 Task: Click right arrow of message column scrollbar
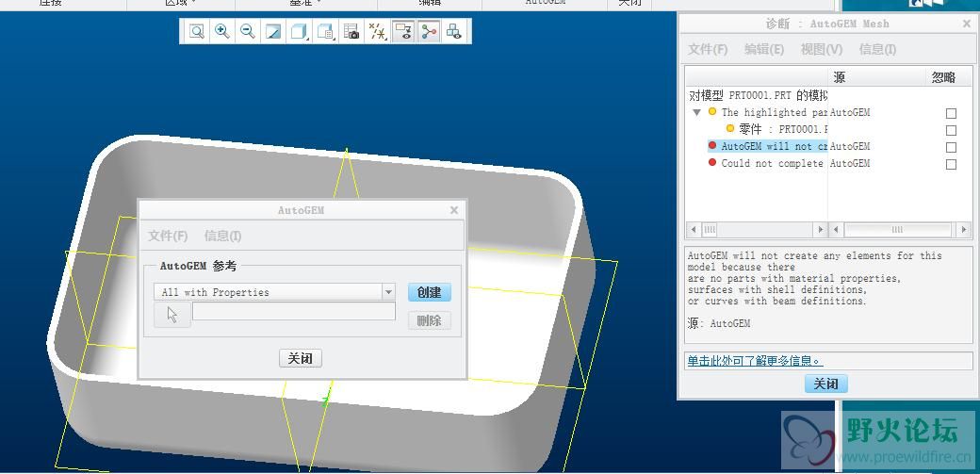(822, 230)
